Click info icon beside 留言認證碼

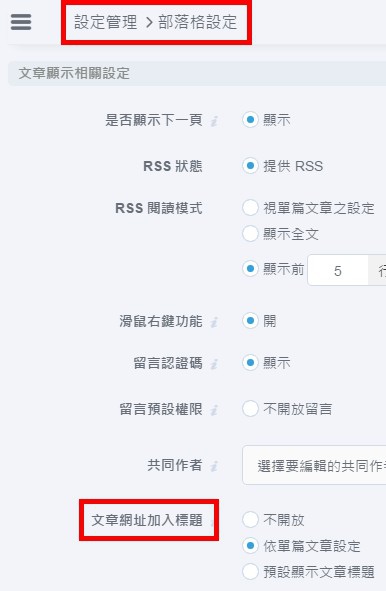214,364
